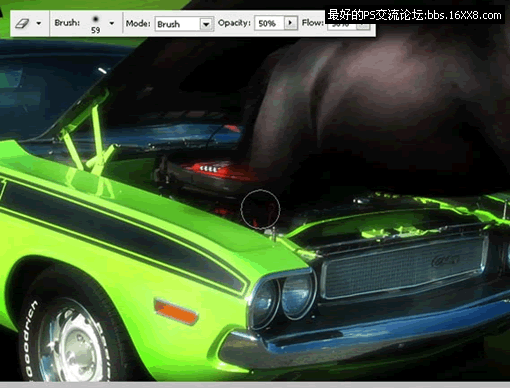This screenshot has height=388, width=510.
Task: Select the Eraser tool icon
Action: [x=22, y=23]
